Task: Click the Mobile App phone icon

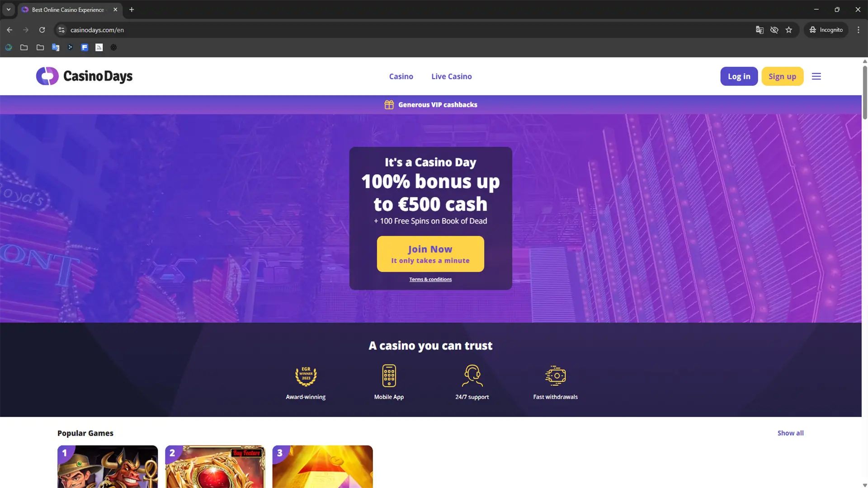Action: tap(389, 376)
